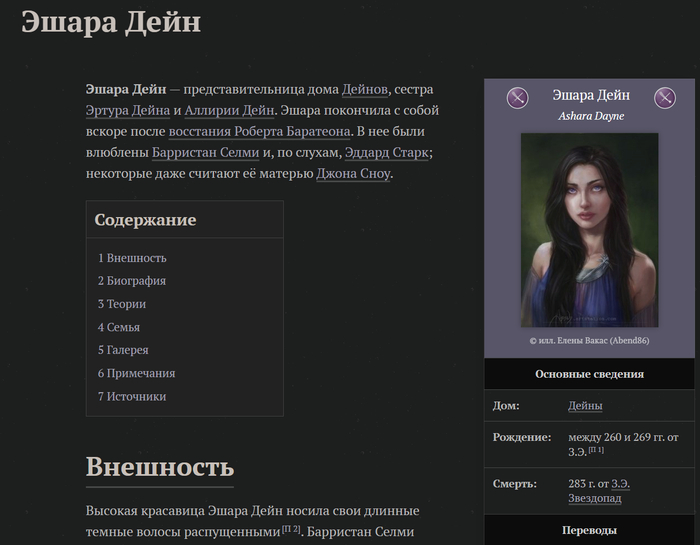Jump to contents item 6 Примечания
The width and height of the screenshot is (700, 545).
(137, 373)
